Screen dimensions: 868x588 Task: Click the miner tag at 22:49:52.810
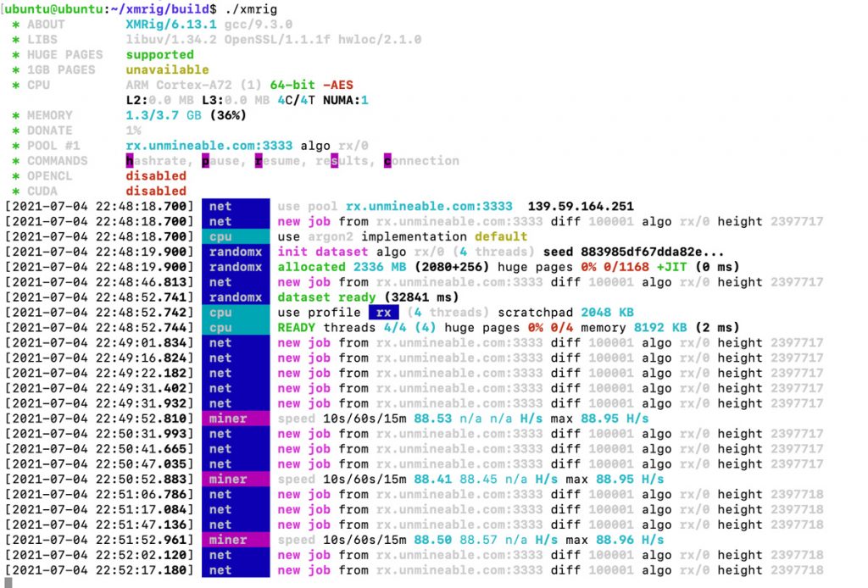point(236,419)
